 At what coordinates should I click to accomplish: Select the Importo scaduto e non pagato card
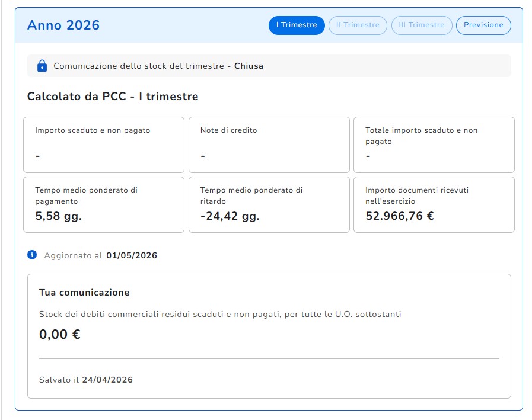[x=104, y=145]
